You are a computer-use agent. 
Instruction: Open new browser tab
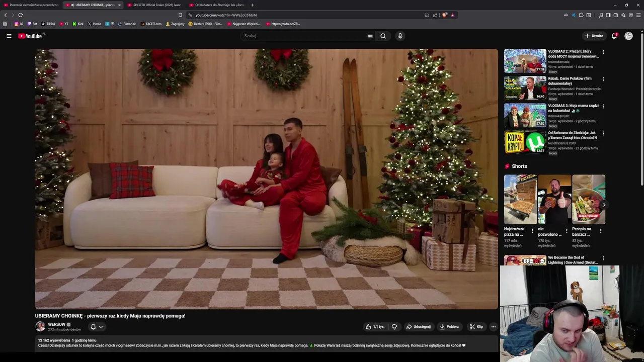click(253, 5)
